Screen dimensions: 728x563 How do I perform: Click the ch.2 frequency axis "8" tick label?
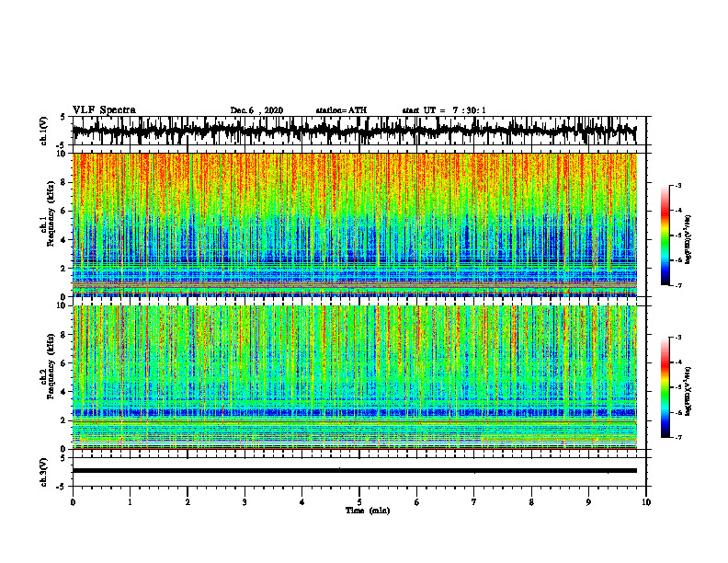pyautogui.click(x=64, y=335)
